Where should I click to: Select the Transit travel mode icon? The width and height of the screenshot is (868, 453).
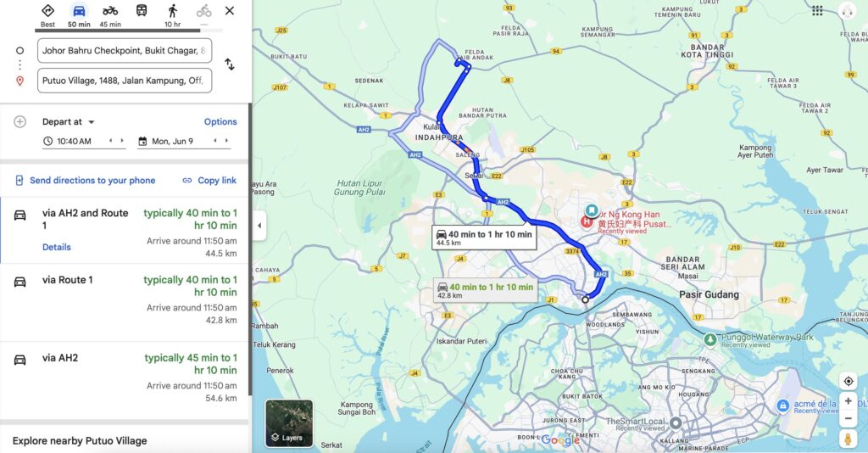coord(142,11)
